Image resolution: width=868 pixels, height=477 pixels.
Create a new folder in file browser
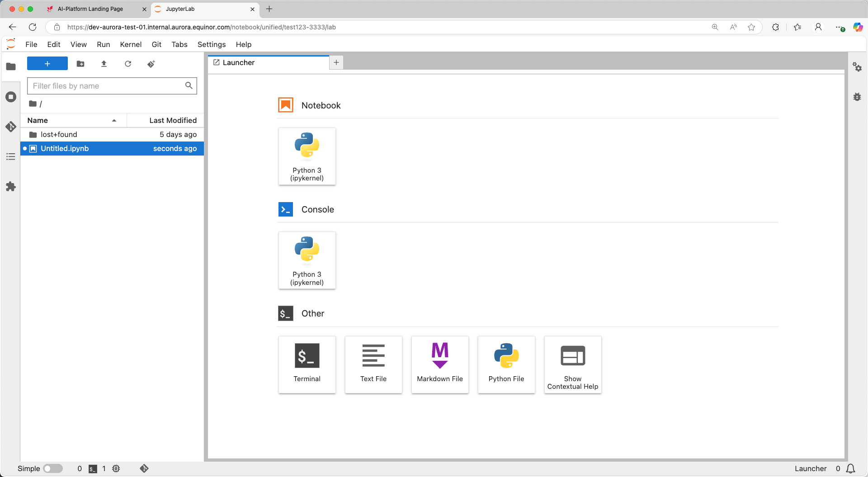pos(80,64)
